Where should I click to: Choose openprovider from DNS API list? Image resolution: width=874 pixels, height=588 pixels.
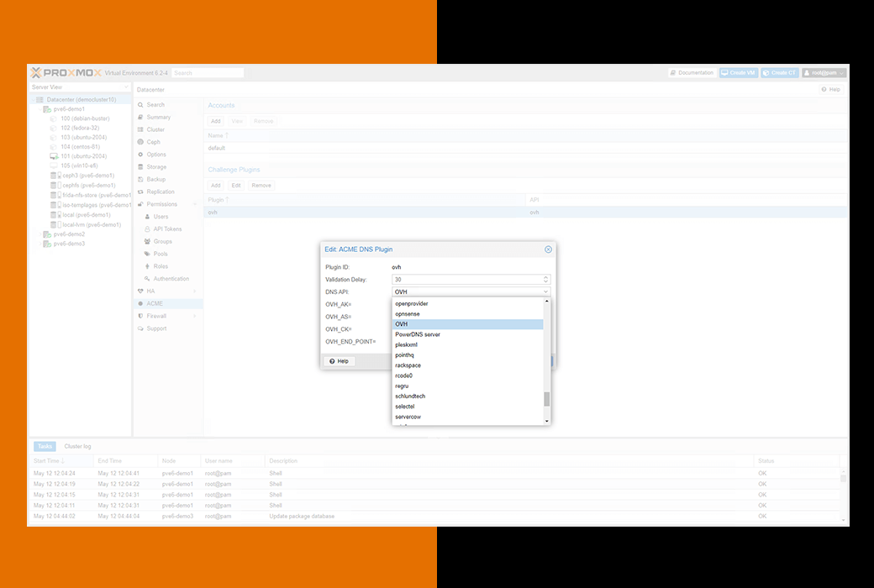(x=467, y=304)
